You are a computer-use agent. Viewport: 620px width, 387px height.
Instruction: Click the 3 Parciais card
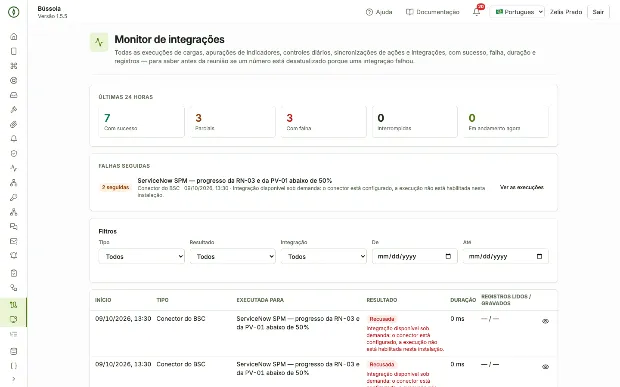tap(232, 121)
